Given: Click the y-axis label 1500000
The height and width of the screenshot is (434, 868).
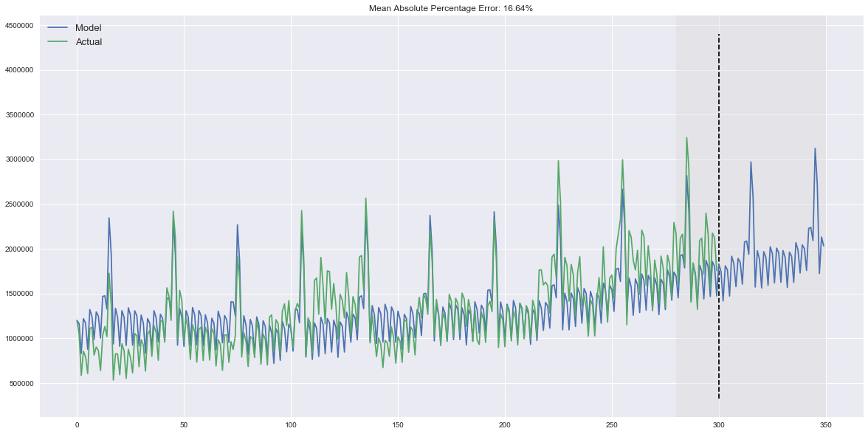Looking at the screenshot, I should coord(18,294).
